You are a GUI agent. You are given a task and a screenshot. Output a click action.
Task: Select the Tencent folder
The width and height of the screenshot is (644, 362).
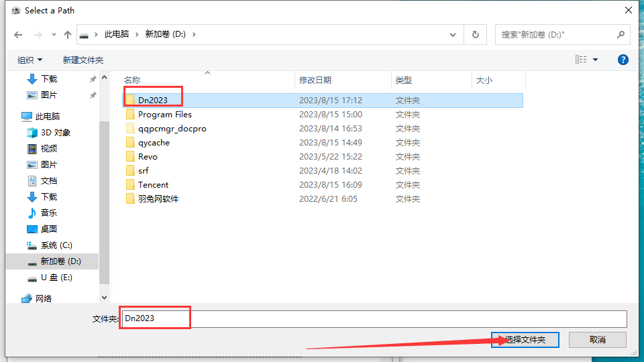(323, 185)
